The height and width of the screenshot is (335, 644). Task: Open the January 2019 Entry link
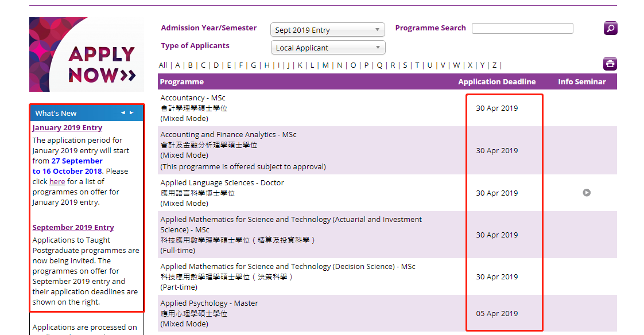[x=67, y=128]
